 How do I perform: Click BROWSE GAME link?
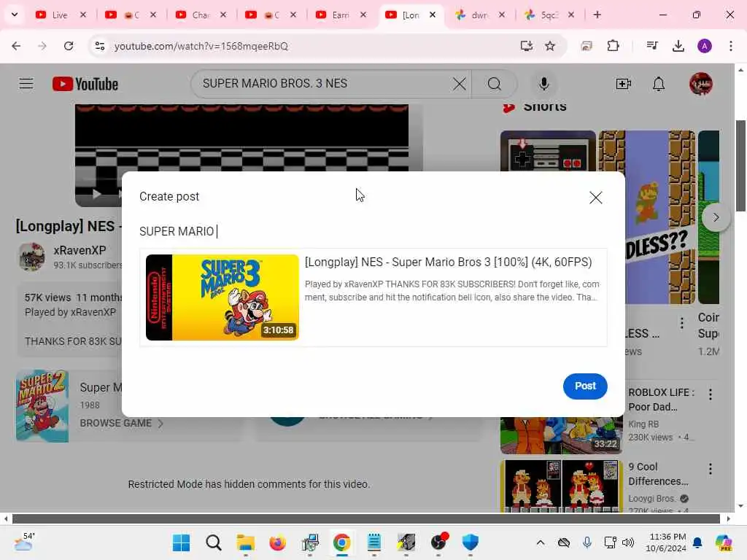(121, 424)
